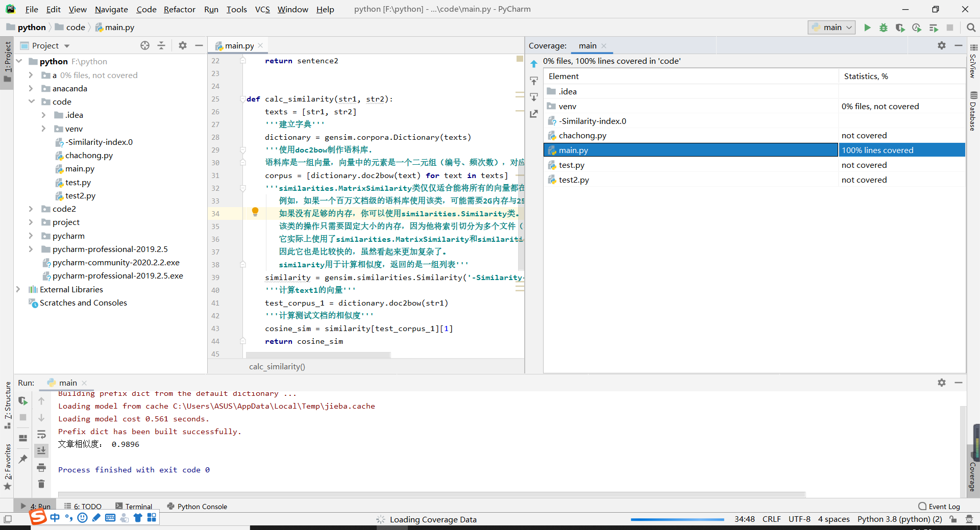Rerun main in the Run panel

23,401
